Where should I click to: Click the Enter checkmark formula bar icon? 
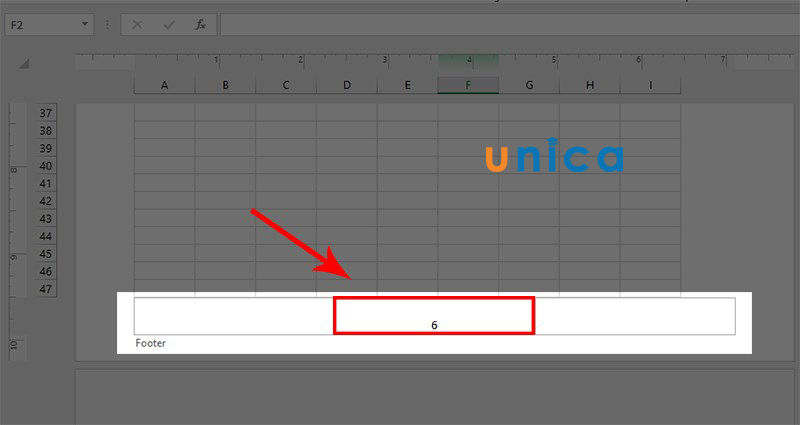point(169,24)
